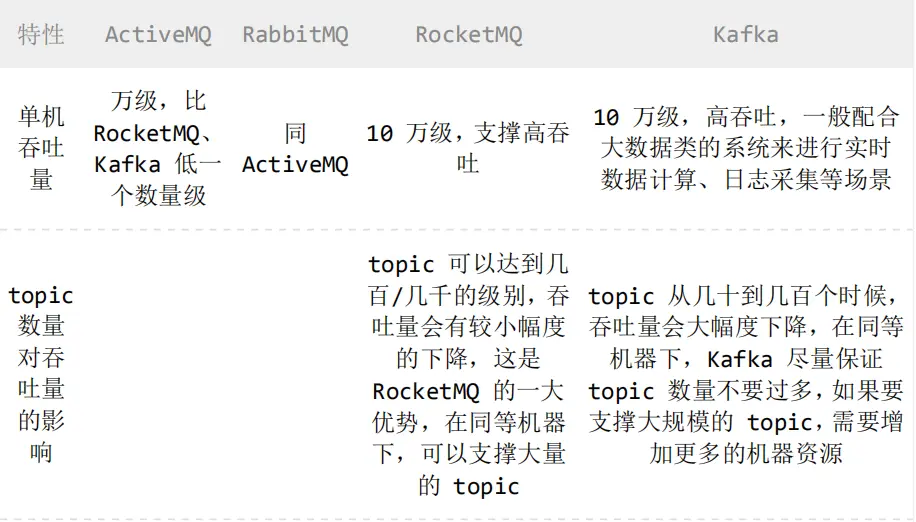916x522 pixels.
Task: Select RocketMQ cell about topic 可以达到几百/几千
Action: pos(469,375)
